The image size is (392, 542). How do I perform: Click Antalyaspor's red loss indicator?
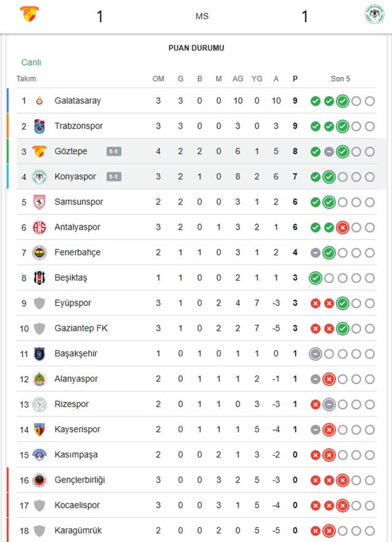pos(342,227)
